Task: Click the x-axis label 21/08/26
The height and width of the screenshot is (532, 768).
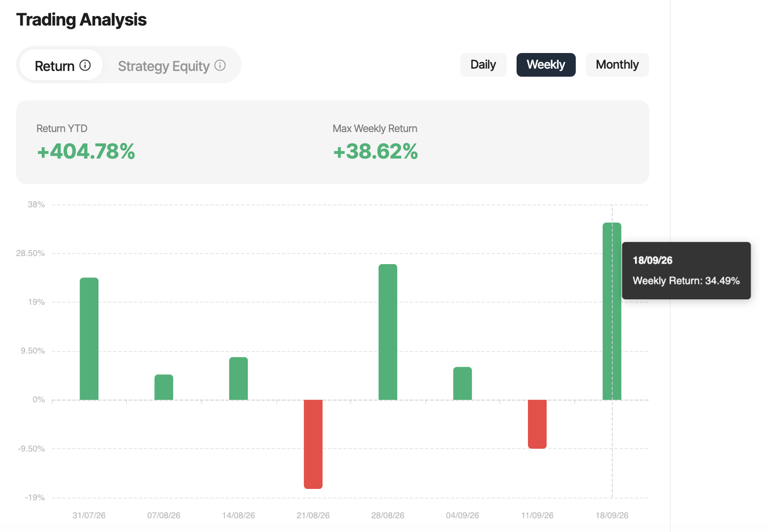Action: click(x=313, y=515)
